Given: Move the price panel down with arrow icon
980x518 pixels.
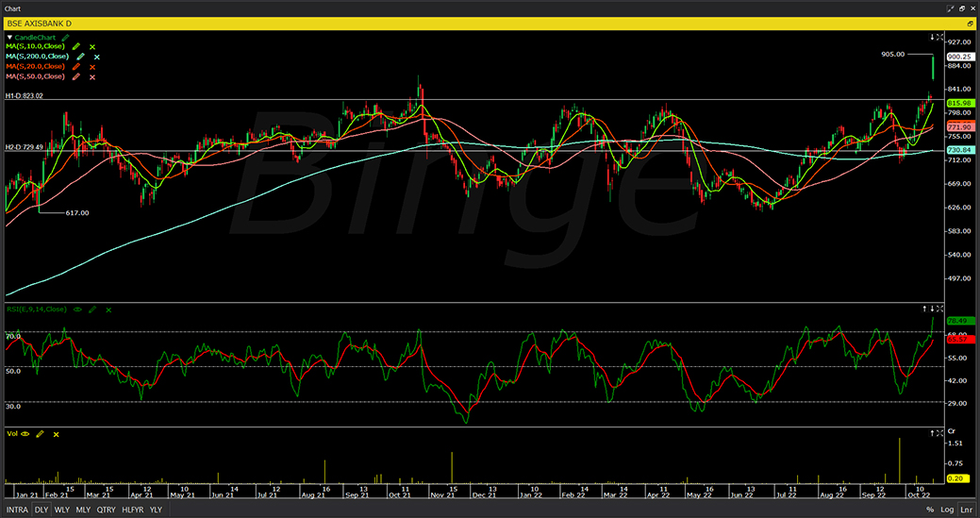Looking at the screenshot, I should coord(932,38).
